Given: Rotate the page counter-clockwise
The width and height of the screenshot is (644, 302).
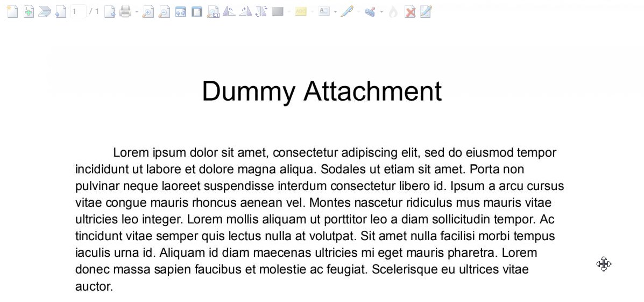Looking at the screenshot, I should click(229, 11).
